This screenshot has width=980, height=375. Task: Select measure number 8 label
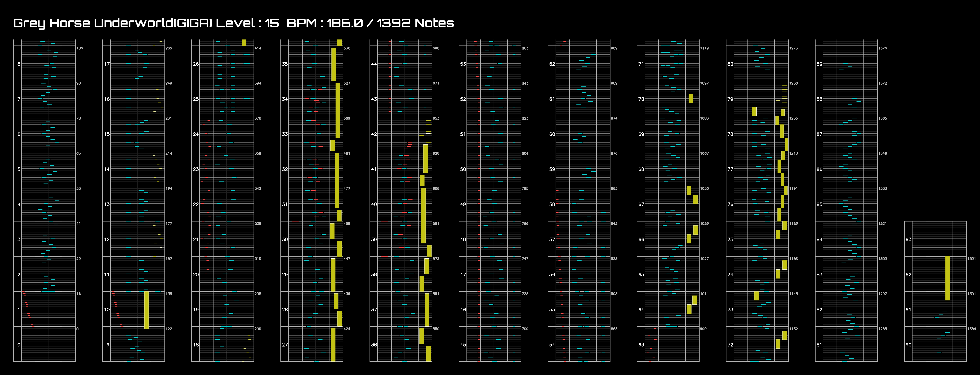point(19,64)
